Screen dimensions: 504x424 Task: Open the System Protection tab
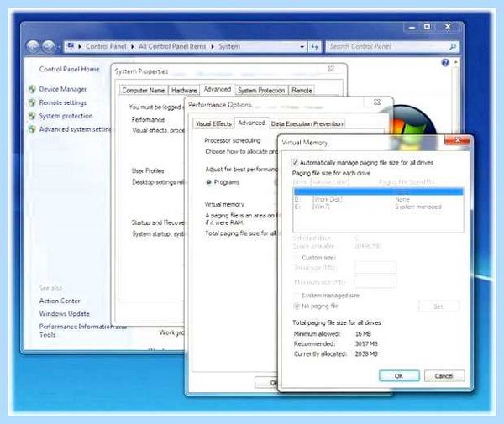point(261,91)
